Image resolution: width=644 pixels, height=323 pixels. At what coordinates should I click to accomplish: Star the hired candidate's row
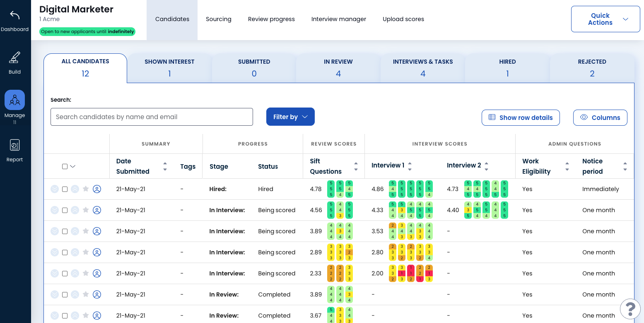(86, 189)
